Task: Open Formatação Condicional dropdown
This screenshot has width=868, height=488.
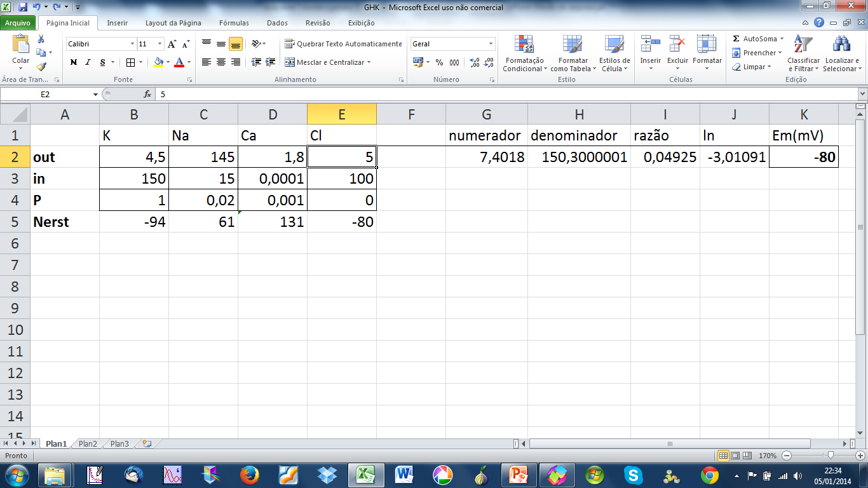Action: [x=525, y=53]
